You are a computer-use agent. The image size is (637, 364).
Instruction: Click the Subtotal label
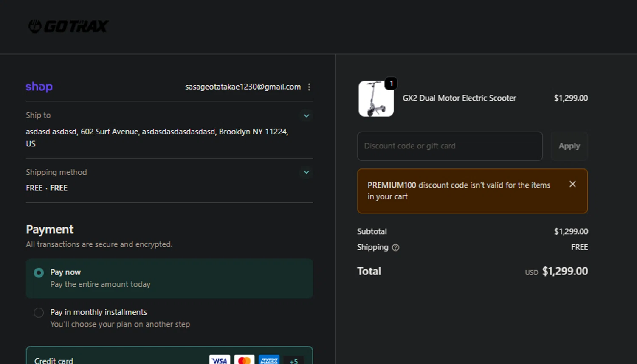click(372, 231)
